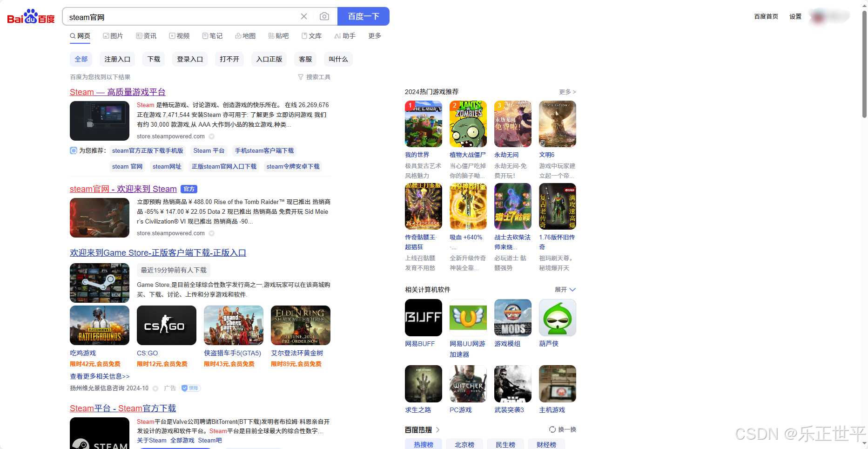
Task: Switch to the 地图 tab
Action: [245, 36]
